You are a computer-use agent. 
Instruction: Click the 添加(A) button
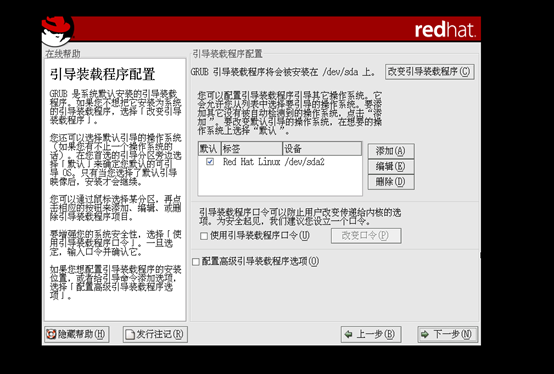[x=391, y=151]
